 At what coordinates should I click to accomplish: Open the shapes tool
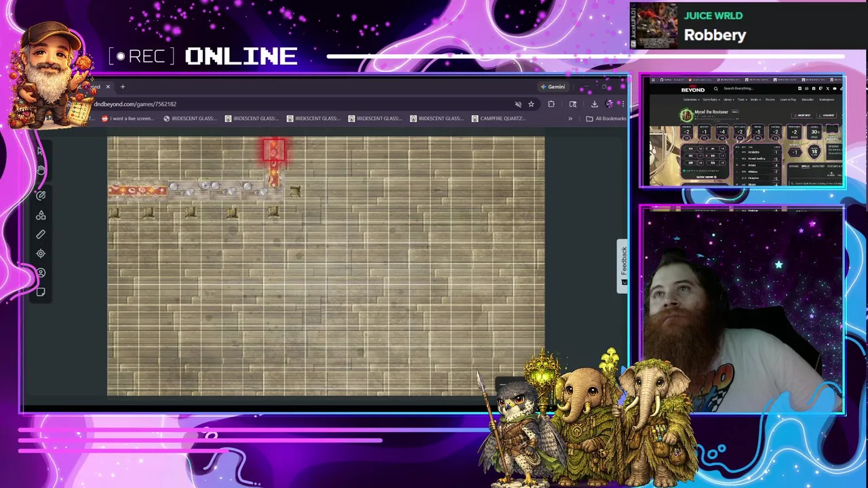click(41, 215)
